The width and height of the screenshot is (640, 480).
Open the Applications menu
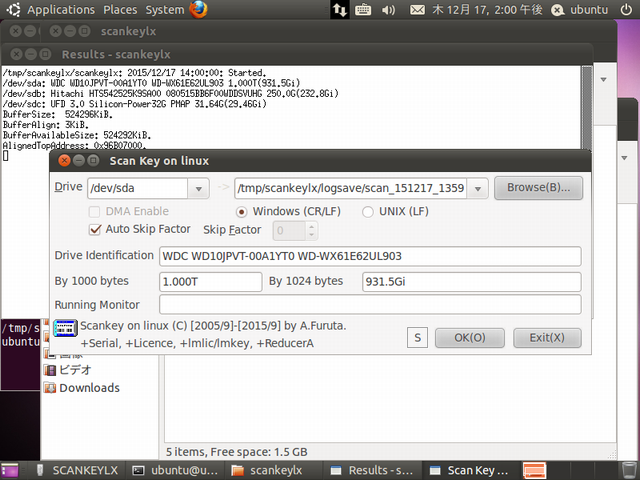[61, 9]
